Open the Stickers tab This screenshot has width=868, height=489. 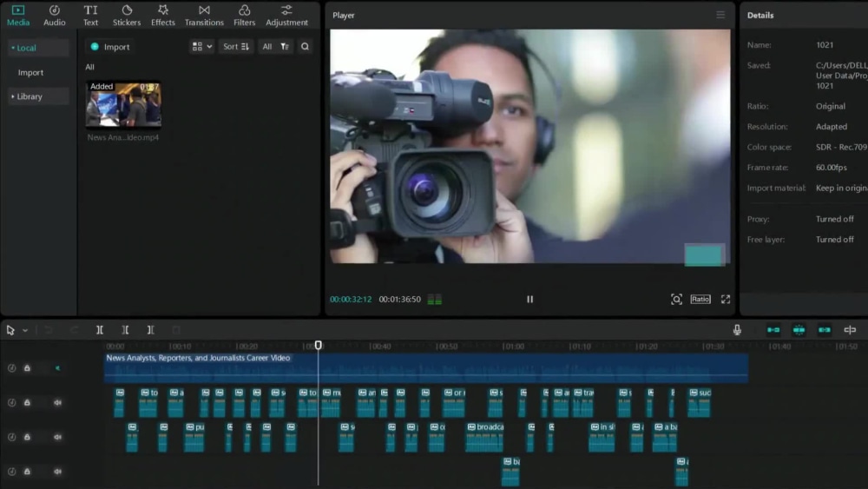point(127,16)
